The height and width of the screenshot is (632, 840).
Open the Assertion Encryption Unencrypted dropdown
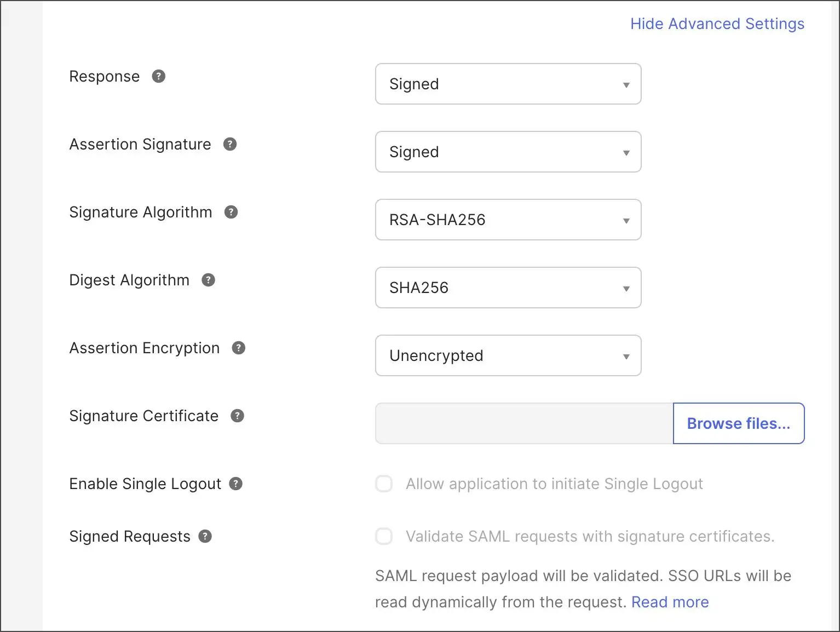pyautogui.click(x=508, y=355)
